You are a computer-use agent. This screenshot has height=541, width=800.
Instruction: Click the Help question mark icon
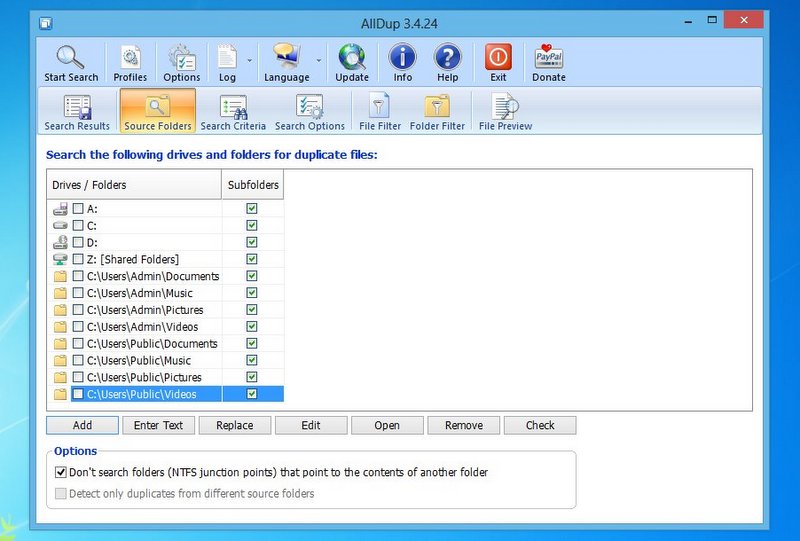pyautogui.click(x=447, y=57)
